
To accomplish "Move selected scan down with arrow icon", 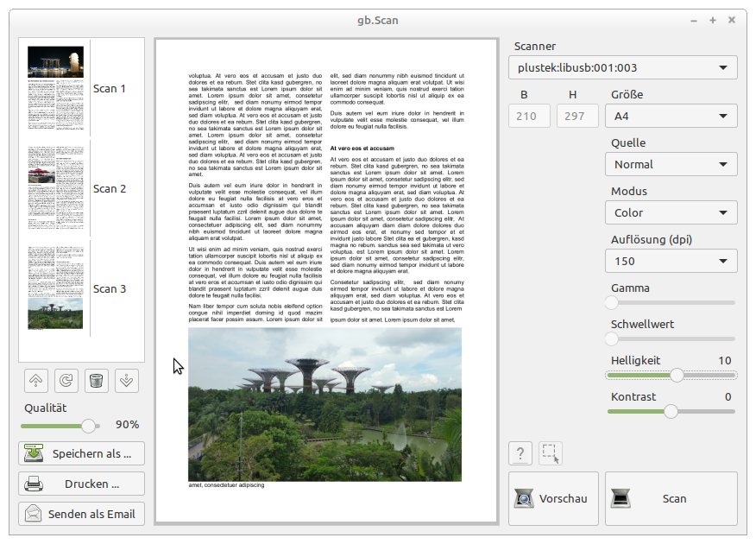I will (x=127, y=380).
